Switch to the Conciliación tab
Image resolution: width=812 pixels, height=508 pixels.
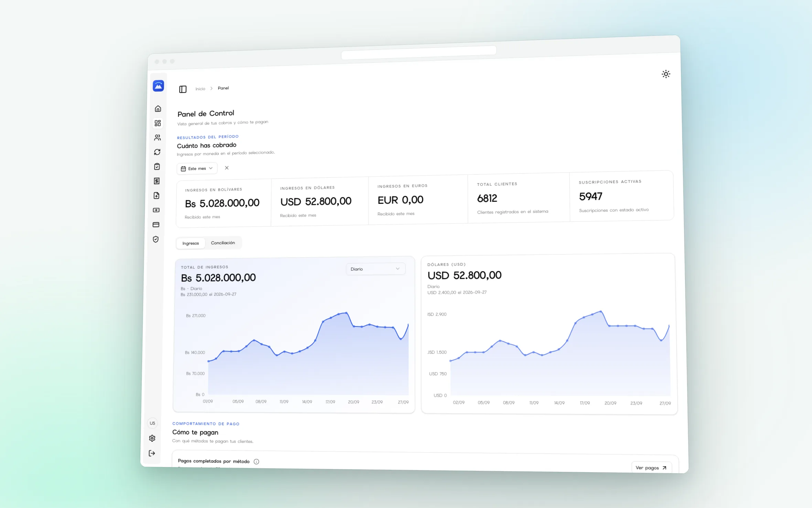click(223, 243)
